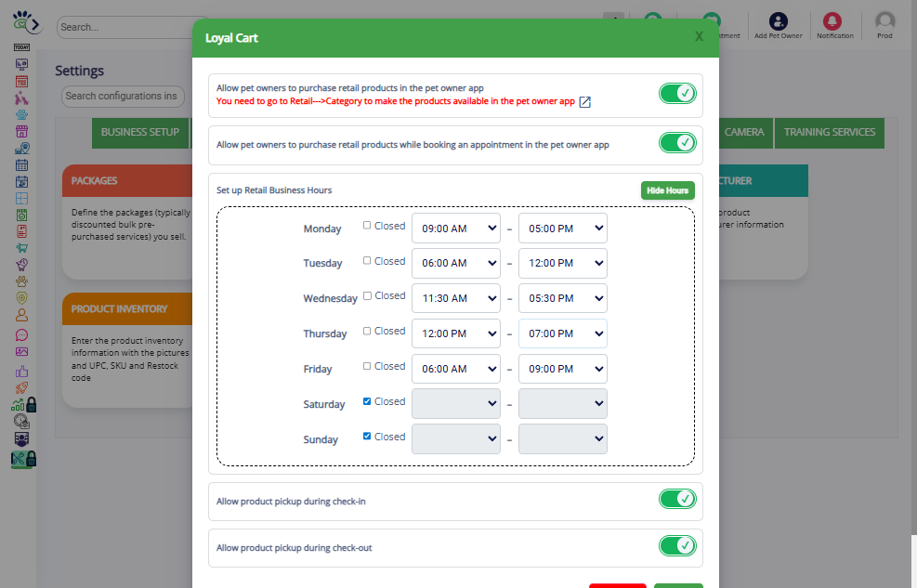Open the purple thumbs-up sidebar icon

point(21,372)
